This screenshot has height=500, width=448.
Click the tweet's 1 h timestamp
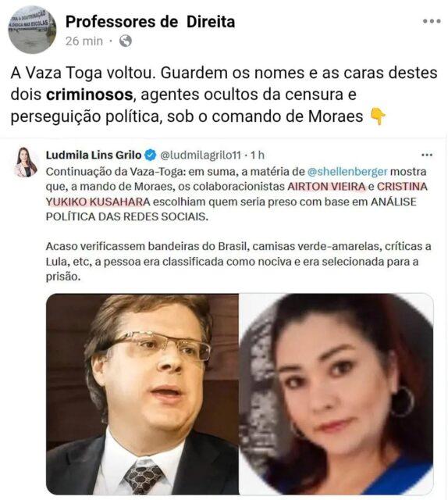click(x=258, y=155)
